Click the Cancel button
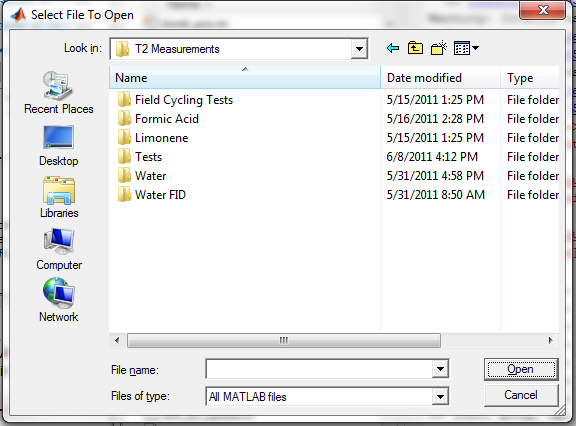576x426 pixels. point(521,395)
